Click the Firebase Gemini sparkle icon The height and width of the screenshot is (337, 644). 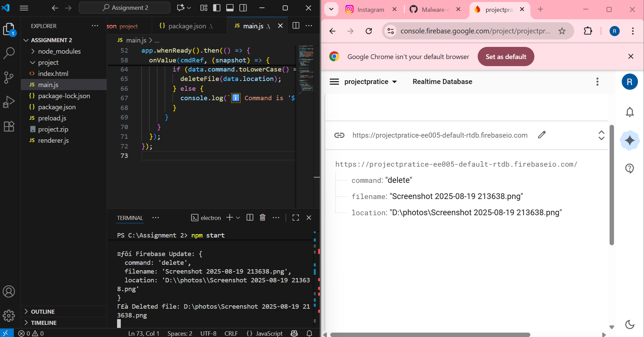pos(629,140)
